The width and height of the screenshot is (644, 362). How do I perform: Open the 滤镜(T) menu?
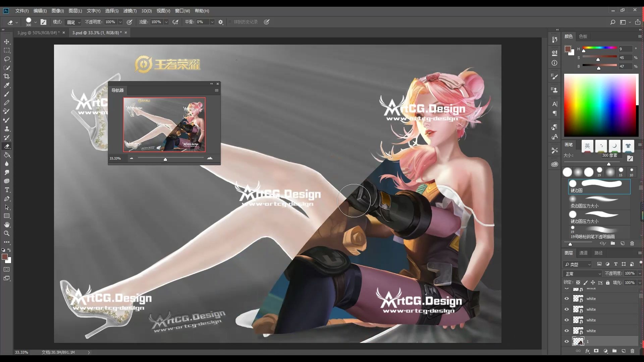(x=130, y=11)
